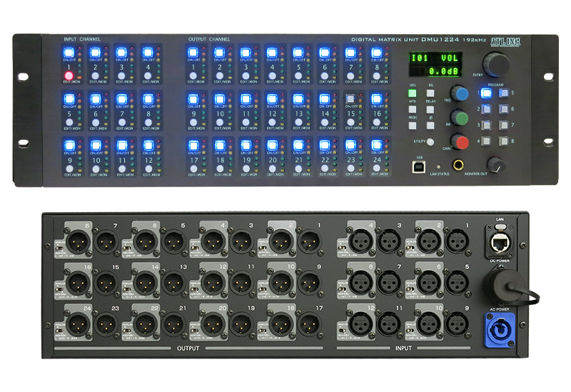Click the DC power connector
The height and width of the screenshot is (392, 571).
click(499, 284)
